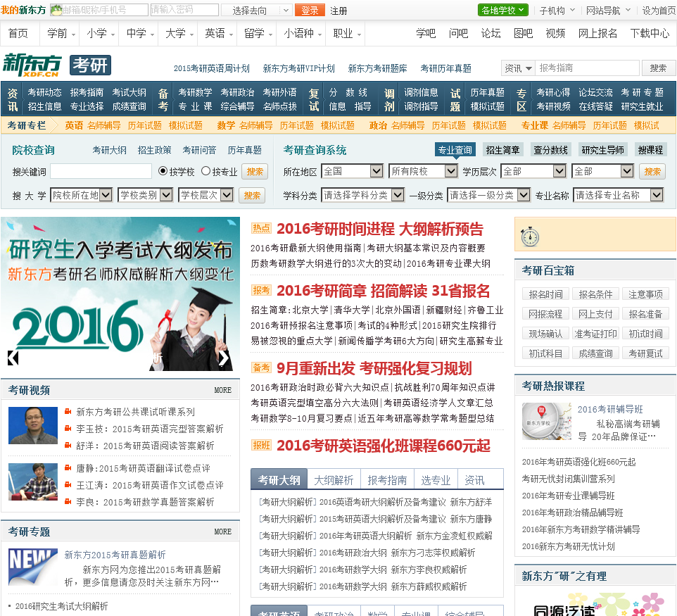Screen dimensions: 677x616
Task: Click the password input field
Action: click(x=185, y=9)
